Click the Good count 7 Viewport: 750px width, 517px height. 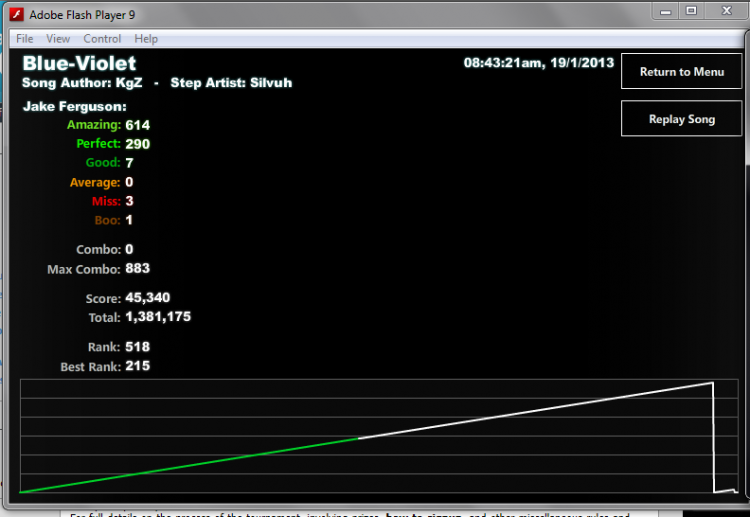click(x=129, y=163)
